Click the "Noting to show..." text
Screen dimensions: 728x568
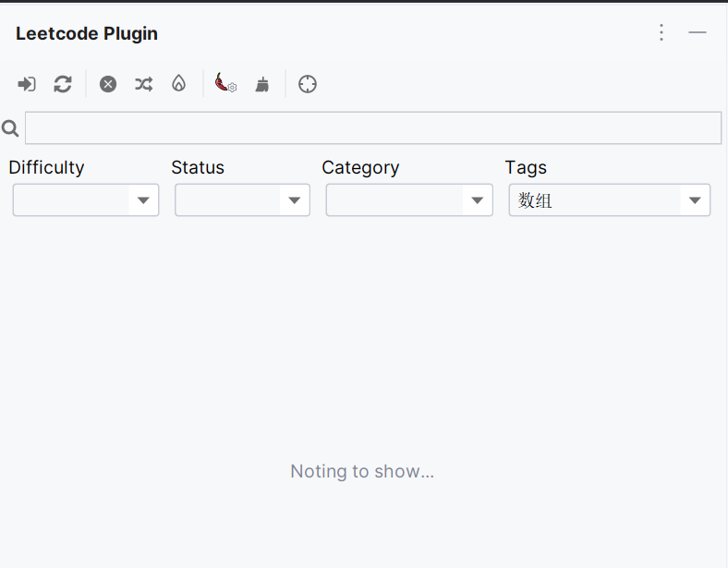pos(362,471)
